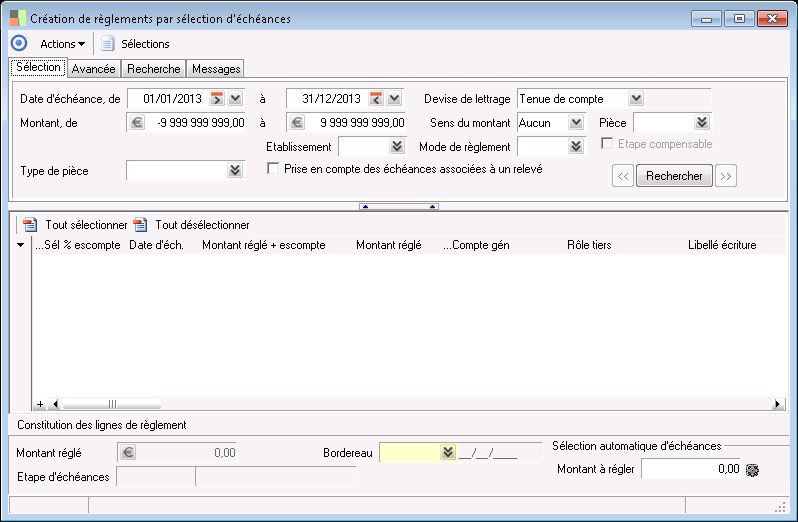Open the Messages tab
The width and height of the screenshot is (798, 522).
click(216, 69)
